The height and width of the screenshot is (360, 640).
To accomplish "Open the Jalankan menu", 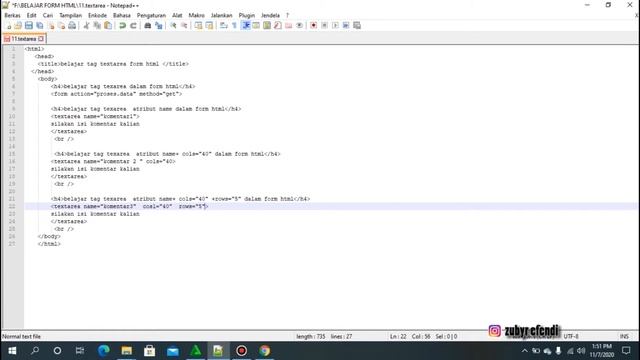I will [222, 15].
